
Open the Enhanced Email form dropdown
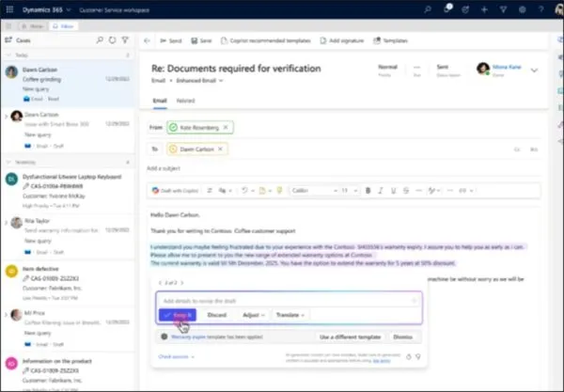tap(199, 81)
